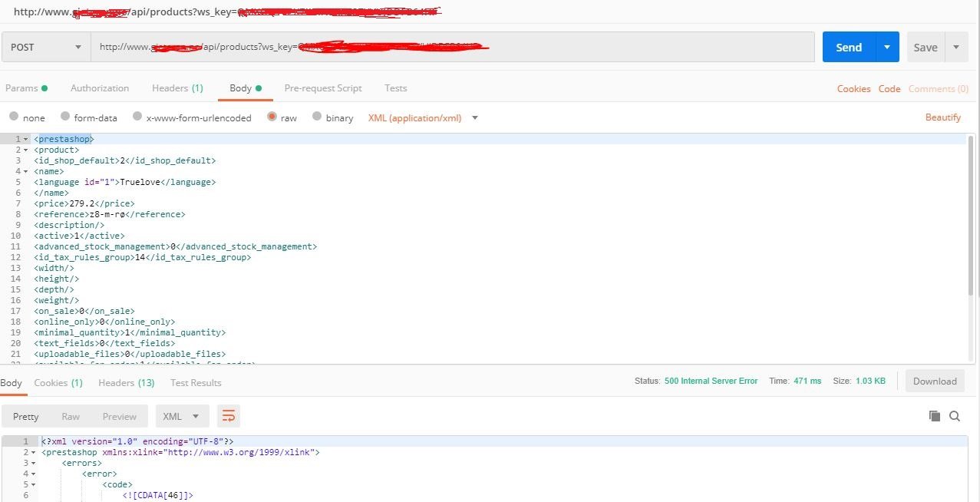Collapse code node at response line 5
Screen dimensions: 980x502
pos(34,484)
